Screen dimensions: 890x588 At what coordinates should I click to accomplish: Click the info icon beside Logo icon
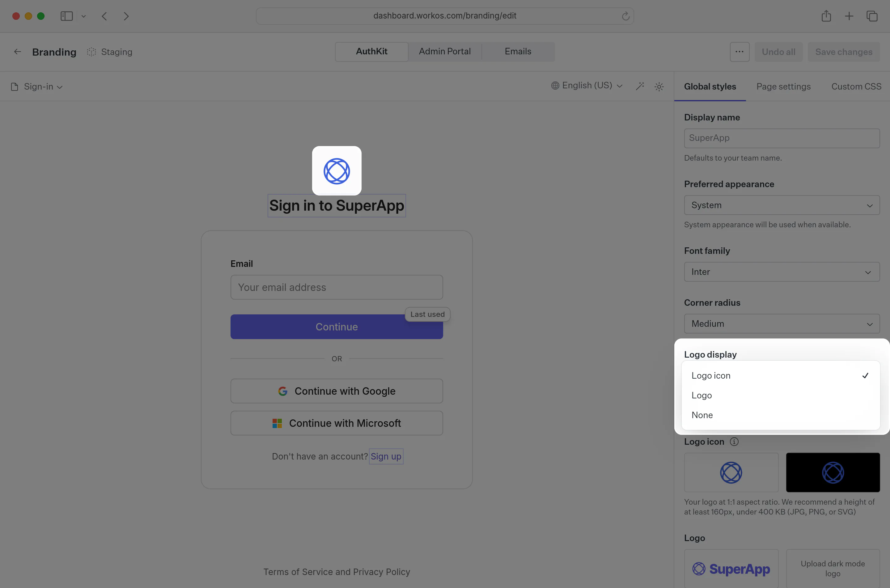click(x=734, y=442)
